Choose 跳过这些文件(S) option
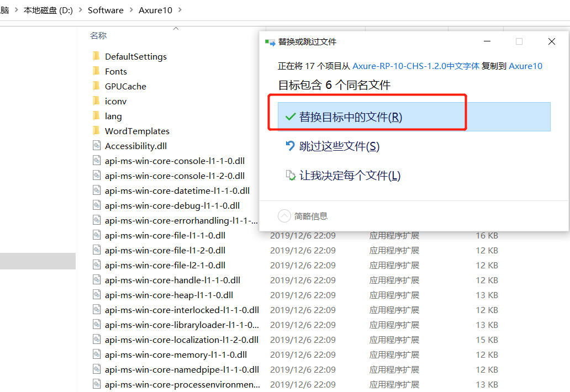 339,146
